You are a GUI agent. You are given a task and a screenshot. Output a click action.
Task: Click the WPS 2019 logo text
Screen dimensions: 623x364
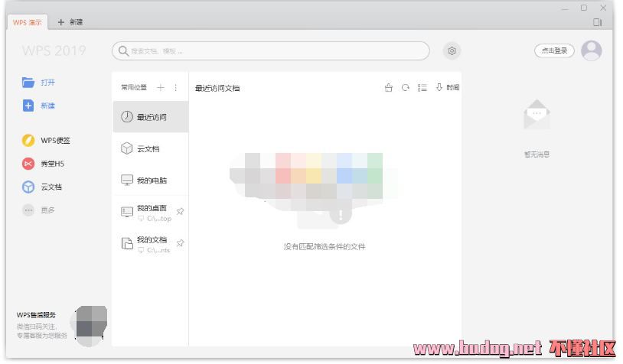pyautogui.click(x=54, y=50)
